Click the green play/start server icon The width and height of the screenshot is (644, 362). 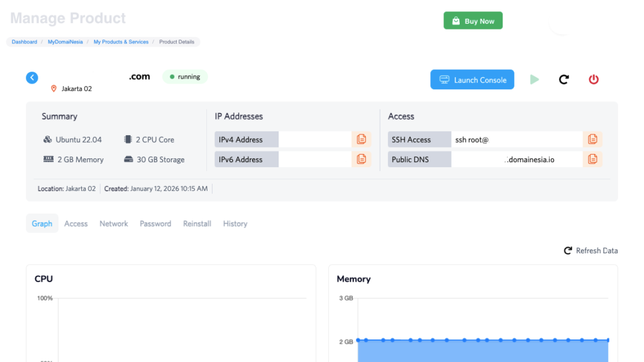pyautogui.click(x=535, y=79)
